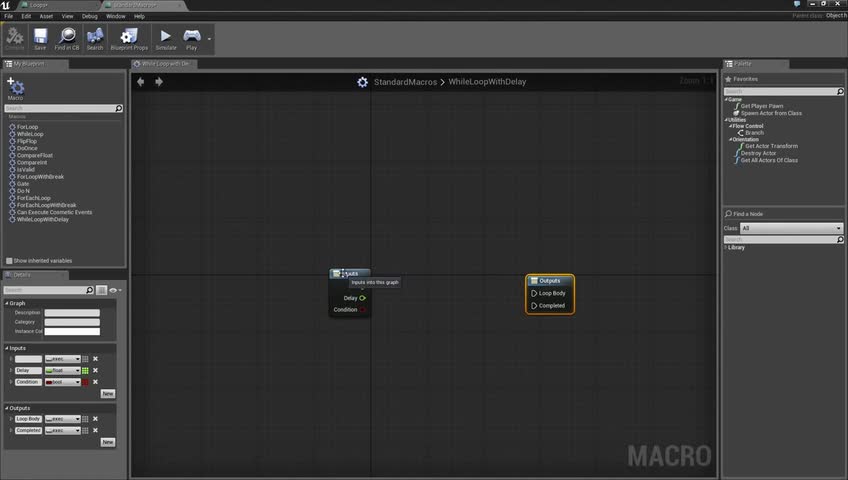
Task: Open the Play options dropdown arrow
Action: pos(209,39)
